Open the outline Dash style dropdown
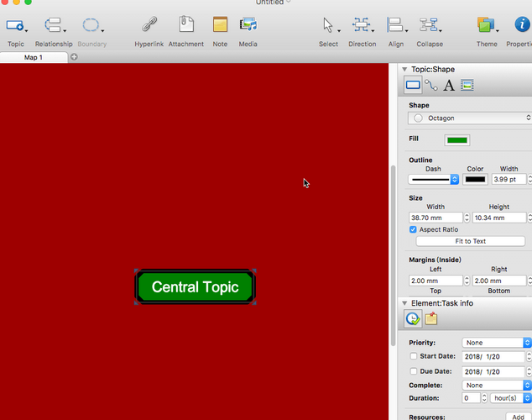The height and width of the screenshot is (420, 532). pos(433,179)
